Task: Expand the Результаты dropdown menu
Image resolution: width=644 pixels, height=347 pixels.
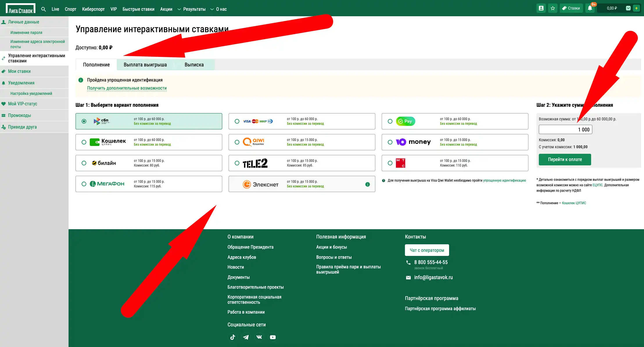Action: click(x=191, y=9)
